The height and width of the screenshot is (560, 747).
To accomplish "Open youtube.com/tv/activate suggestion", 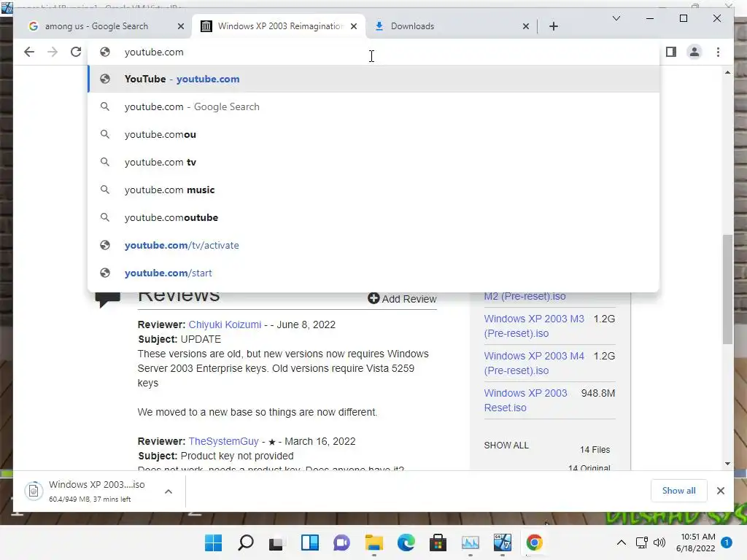I will tap(374, 245).
